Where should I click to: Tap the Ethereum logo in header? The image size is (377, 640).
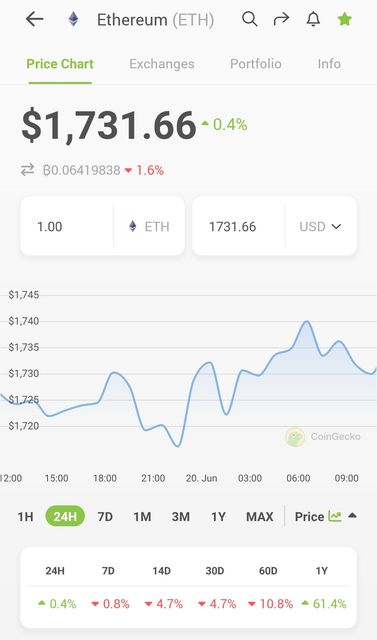click(73, 19)
